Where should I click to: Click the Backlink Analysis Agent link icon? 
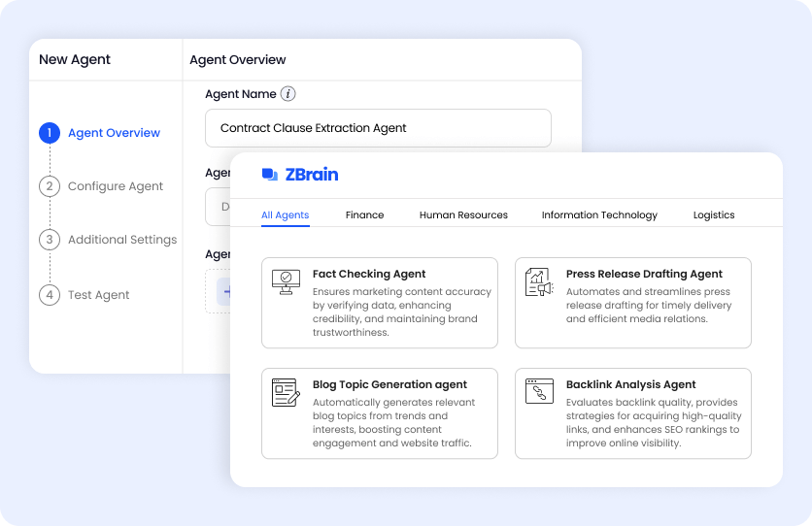[539, 391]
